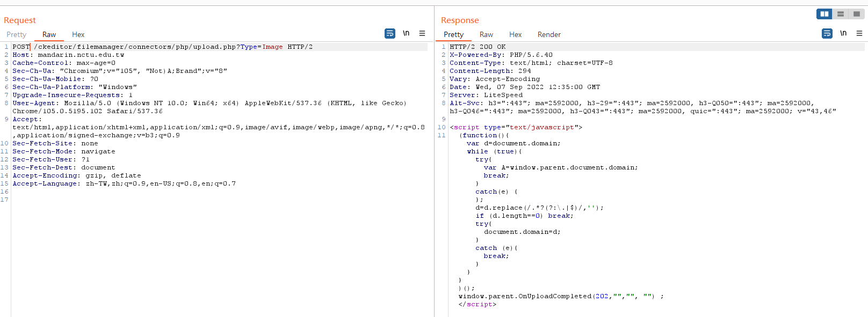
Task: Open Response panel options menu
Action: tap(859, 33)
